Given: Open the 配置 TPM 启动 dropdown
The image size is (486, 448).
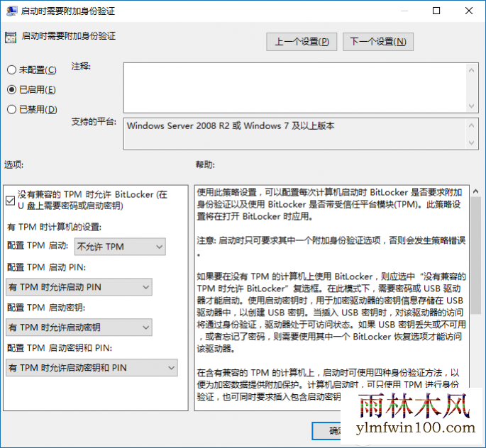Looking at the screenshot, I should [x=120, y=247].
